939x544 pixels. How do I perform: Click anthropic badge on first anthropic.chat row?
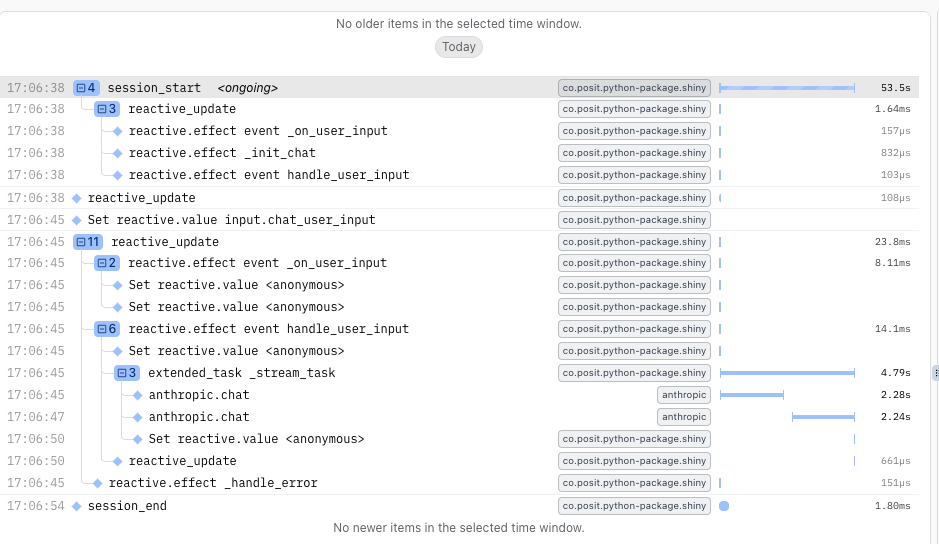pos(684,395)
